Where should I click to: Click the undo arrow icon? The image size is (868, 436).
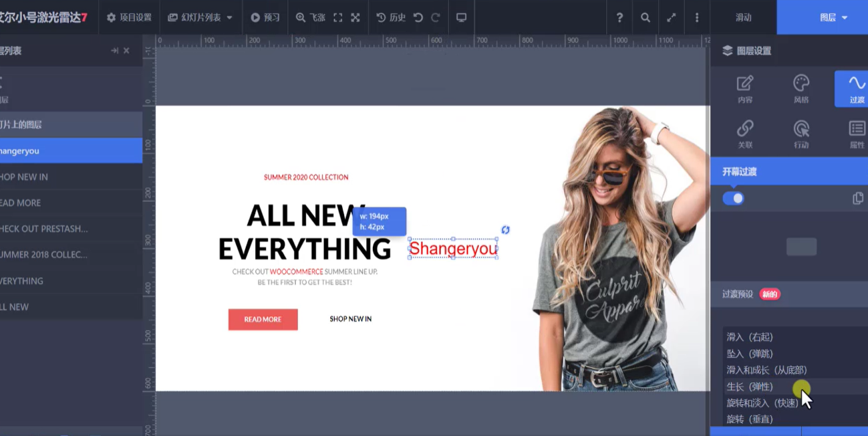coord(417,17)
